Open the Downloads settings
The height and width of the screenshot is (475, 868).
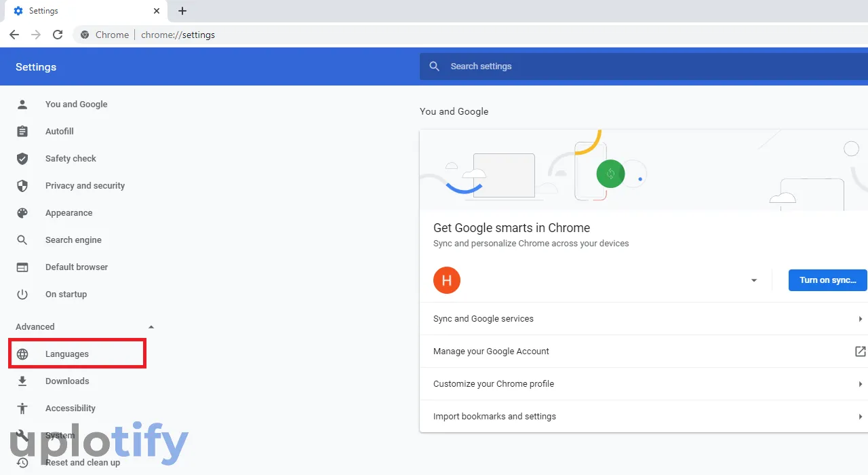click(x=67, y=381)
